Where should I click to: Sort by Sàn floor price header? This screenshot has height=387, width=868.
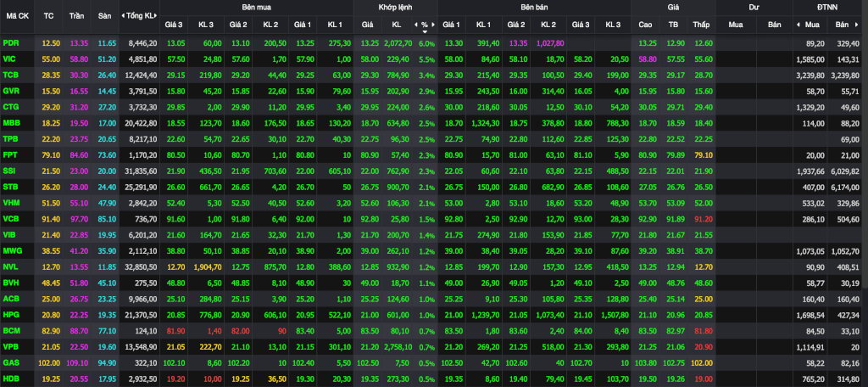104,15
